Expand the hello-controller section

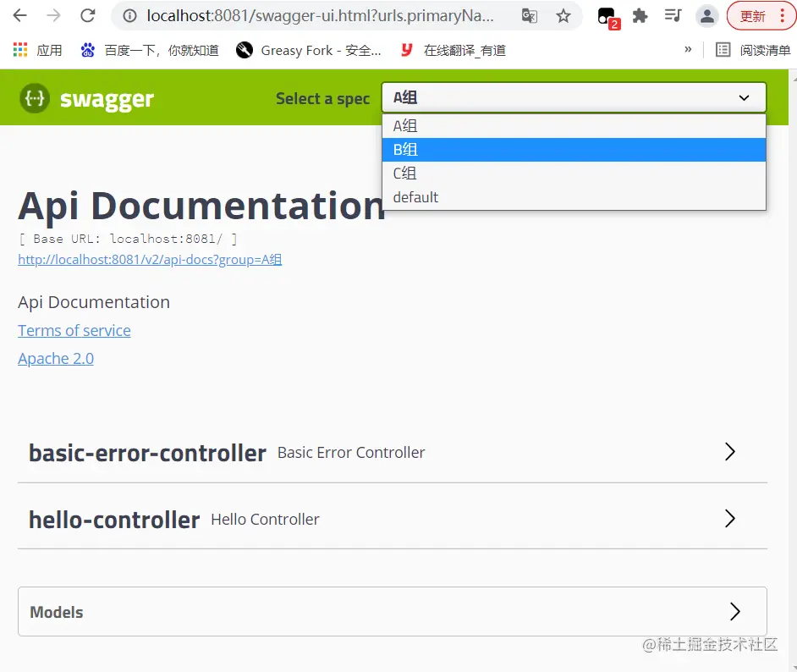(393, 519)
